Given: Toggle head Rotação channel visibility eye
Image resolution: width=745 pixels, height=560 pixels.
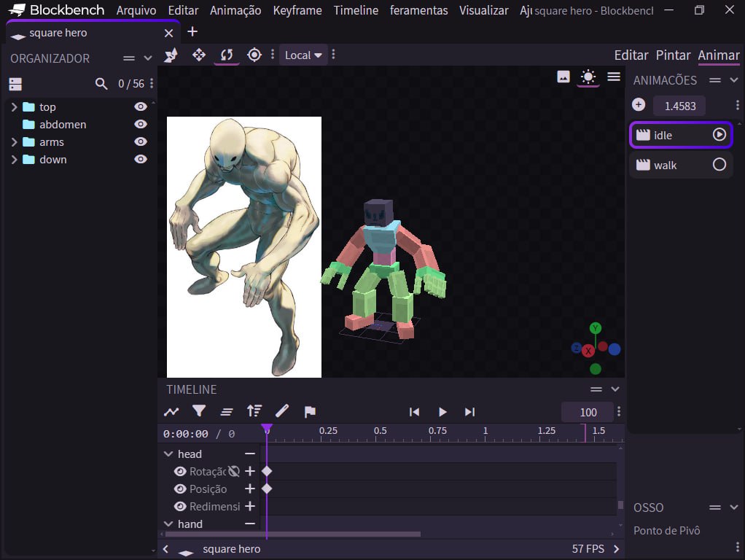Looking at the screenshot, I should (x=180, y=471).
